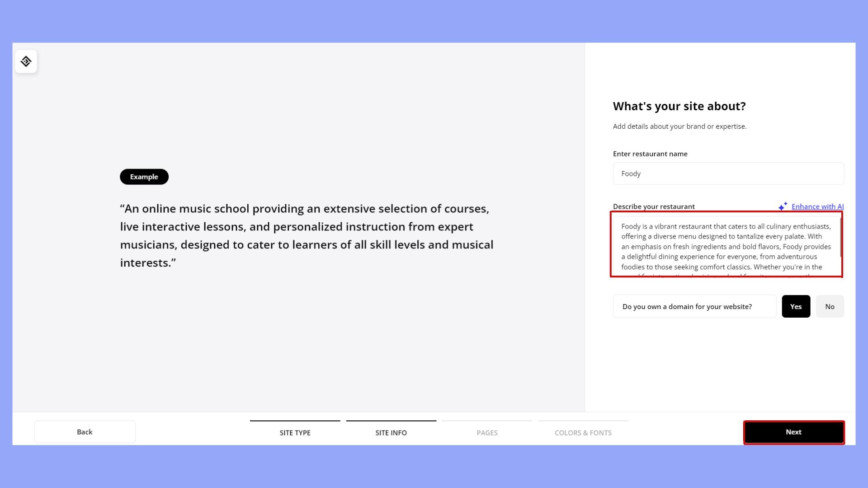Switch to SITE TYPE tab
This screenshot has height=488, width=868.
(294, 432)
